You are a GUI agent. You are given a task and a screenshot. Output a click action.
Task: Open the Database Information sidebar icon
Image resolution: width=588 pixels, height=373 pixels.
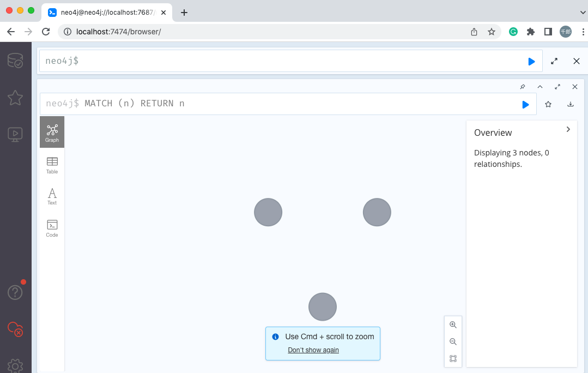(15, 61)
